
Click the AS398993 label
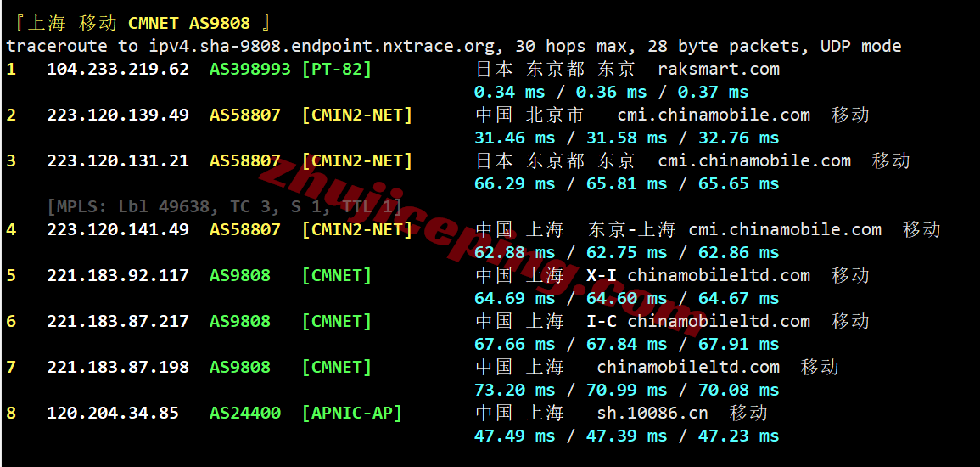point(250,69)
